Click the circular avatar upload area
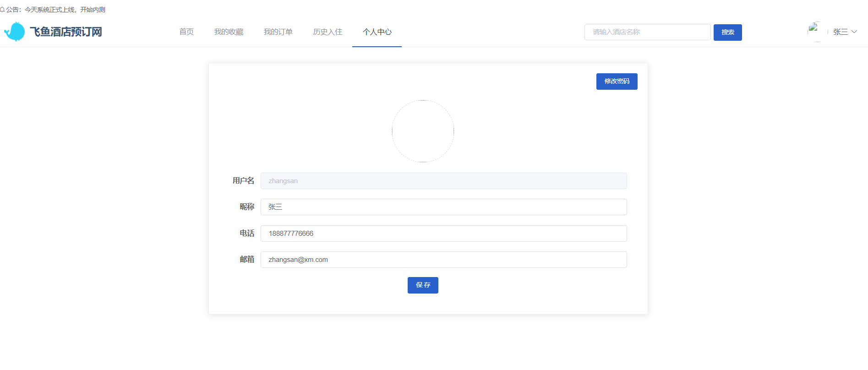This screenshot has width=868, height=370. [x=423, y=131]
